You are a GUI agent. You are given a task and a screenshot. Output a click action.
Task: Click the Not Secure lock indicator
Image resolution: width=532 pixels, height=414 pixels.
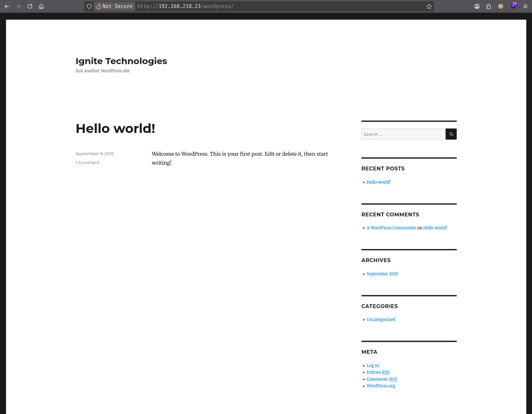coord(114,6)
